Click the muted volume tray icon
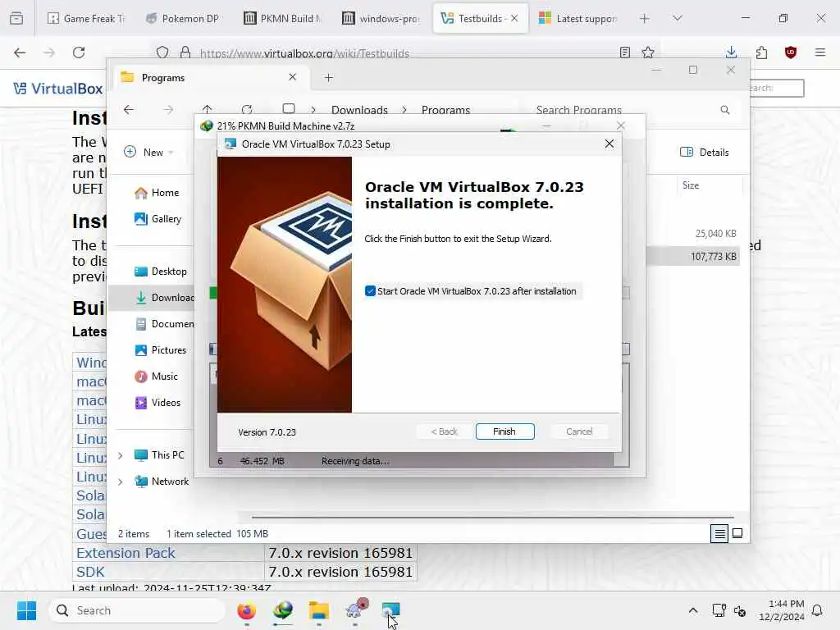Image resolution: width=840 pixels, height=630 pixels. coord(740,610)
